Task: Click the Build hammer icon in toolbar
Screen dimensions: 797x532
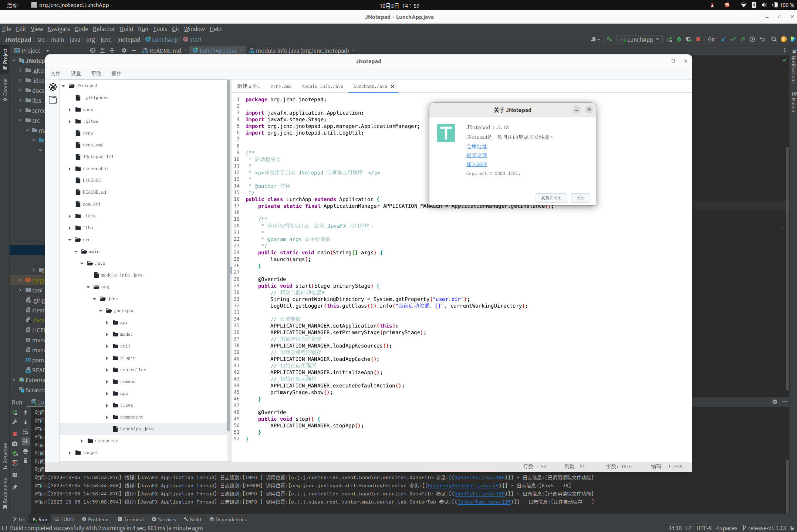Action: pyautogui.click(x=609, y=40)
